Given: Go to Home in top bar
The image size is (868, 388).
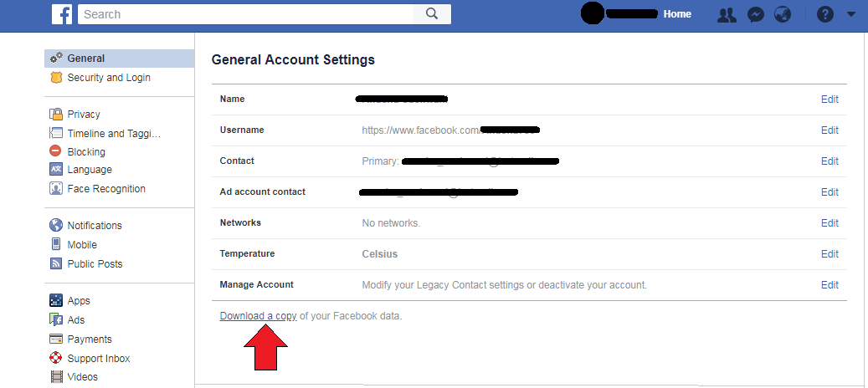Looking at the screenshot, I should click(x=677, y=14).
